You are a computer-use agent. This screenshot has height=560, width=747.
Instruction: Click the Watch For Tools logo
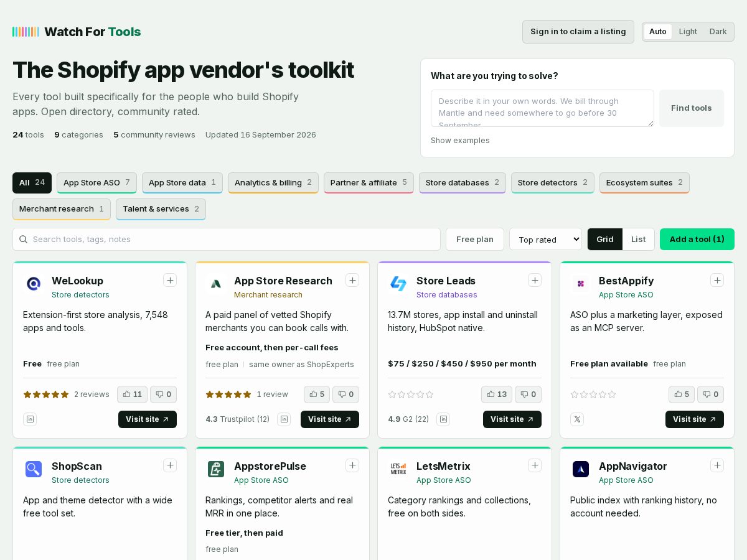(77, 32)
